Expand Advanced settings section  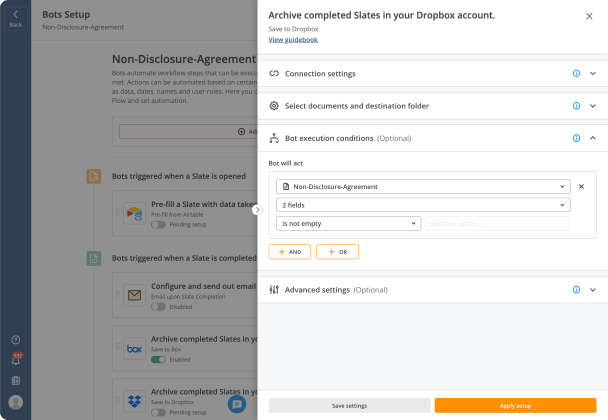592,290
